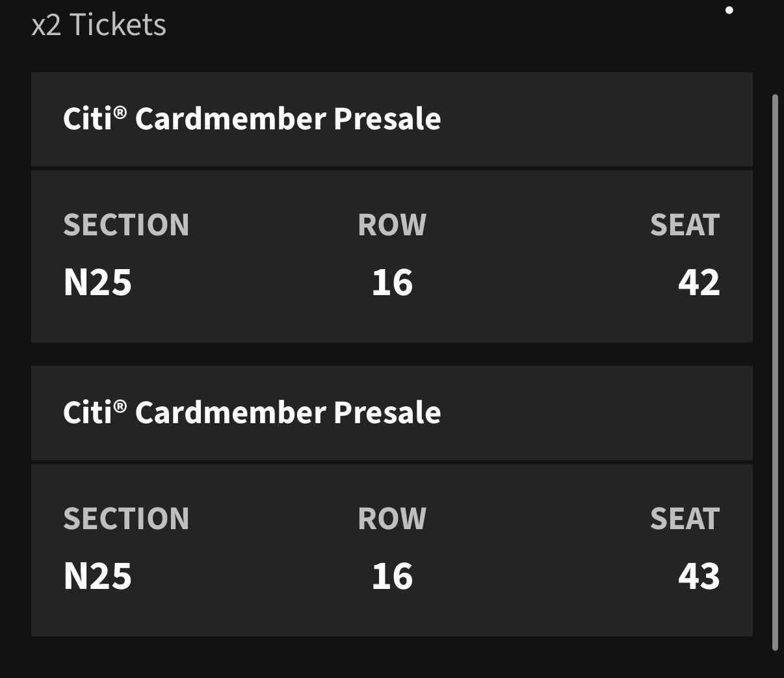Click registered trademark symbol in second header
The image size is (784, 678).
pyautogui.click(x=120, y=406)
